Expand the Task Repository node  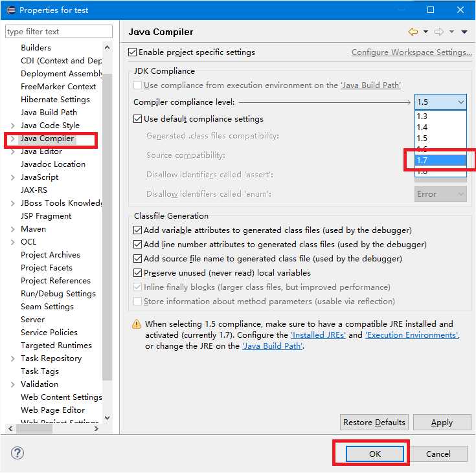pyautogui.click(x=12, y=358)
